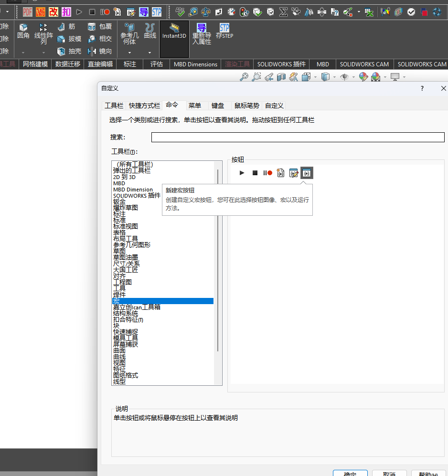448x476 pixels.
Task: Open the 评估 ribbon tab
Action: click(156, 64)
